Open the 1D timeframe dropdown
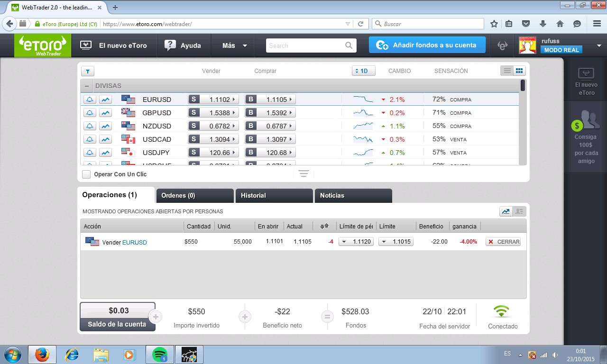The image size is (607, 364). [x=364, y=71]
